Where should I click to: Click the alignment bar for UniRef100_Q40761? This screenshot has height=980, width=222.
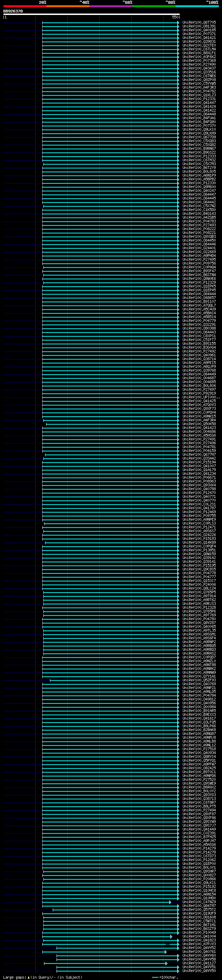104,952
